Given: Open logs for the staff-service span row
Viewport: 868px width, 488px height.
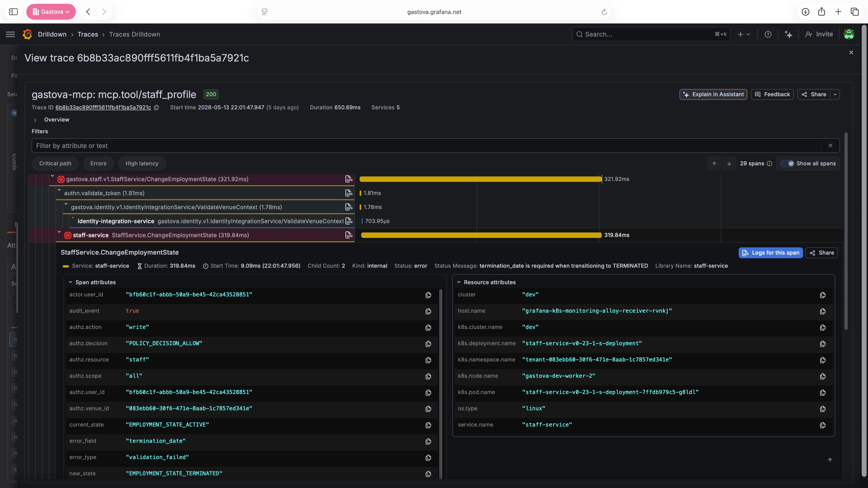Looking at the screenshot, I should (x=349, y=235).
